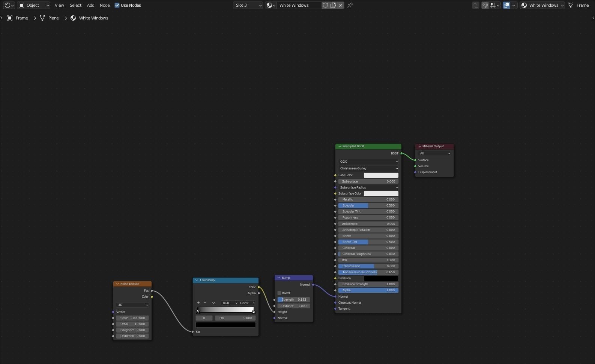Click the Principled BSDF output socket

(401, 153)
